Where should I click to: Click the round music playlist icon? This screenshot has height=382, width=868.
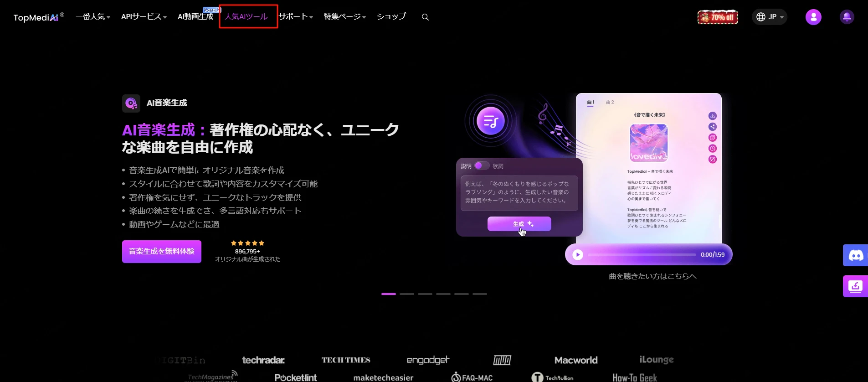tap(490, 121)
